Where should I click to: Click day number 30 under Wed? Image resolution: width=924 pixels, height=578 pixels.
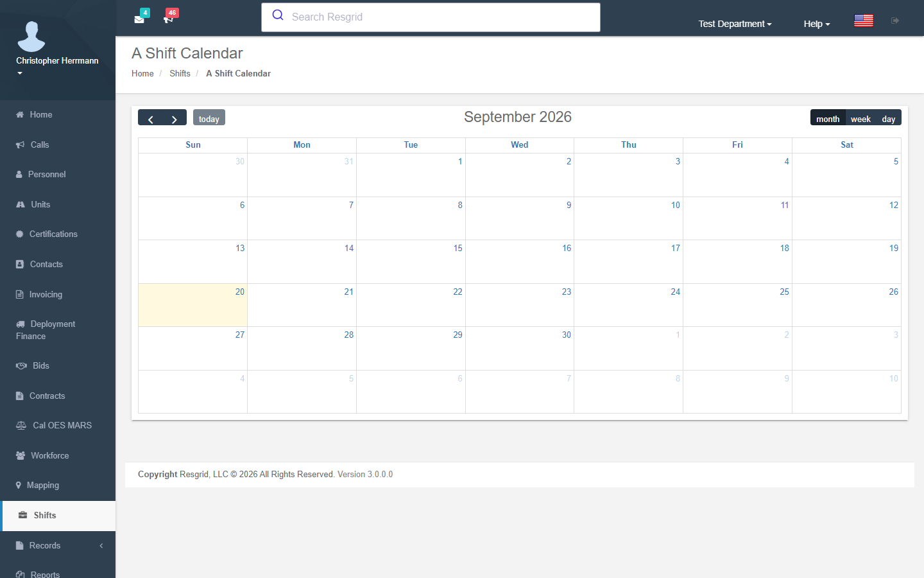click(566, 335)
